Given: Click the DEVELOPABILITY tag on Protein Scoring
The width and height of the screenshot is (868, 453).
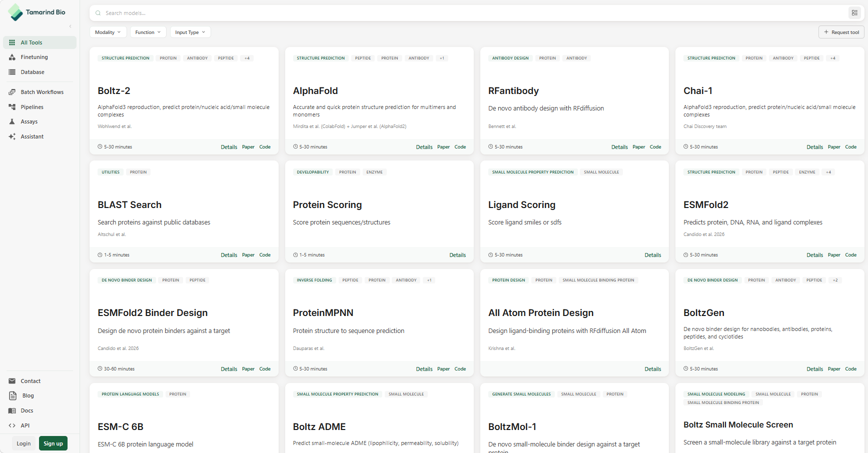Looking at the screenshot, I should [x=313, y=172].
